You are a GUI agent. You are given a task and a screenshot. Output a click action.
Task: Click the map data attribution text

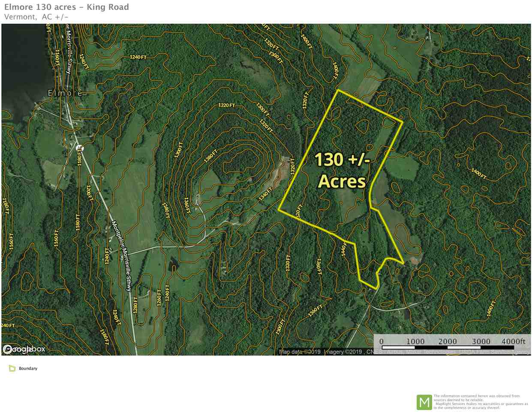(x=404, y=352)
